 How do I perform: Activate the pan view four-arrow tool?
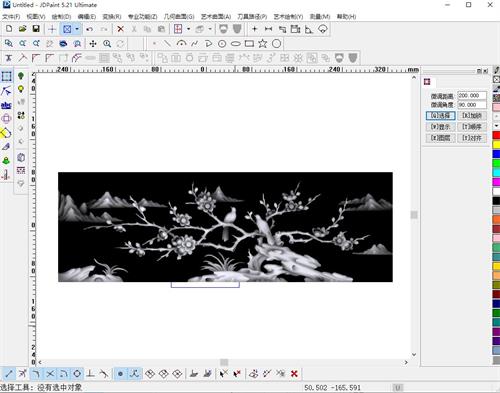(93, 44)
